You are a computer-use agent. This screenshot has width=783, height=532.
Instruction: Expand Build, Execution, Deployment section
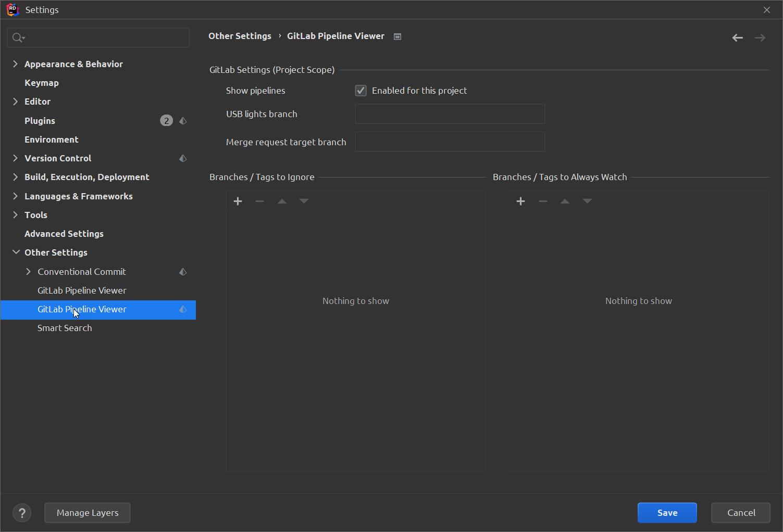pos(15,177)
